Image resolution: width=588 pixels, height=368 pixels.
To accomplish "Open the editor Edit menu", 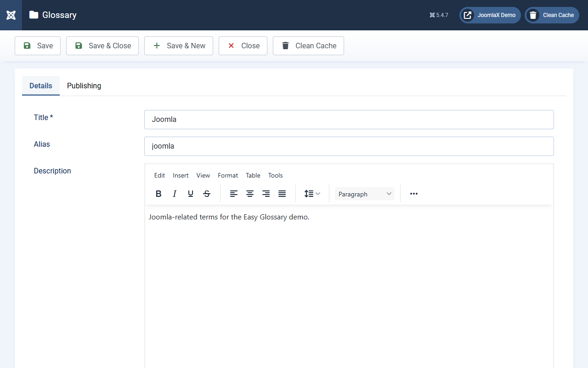I will click(159, 175).
